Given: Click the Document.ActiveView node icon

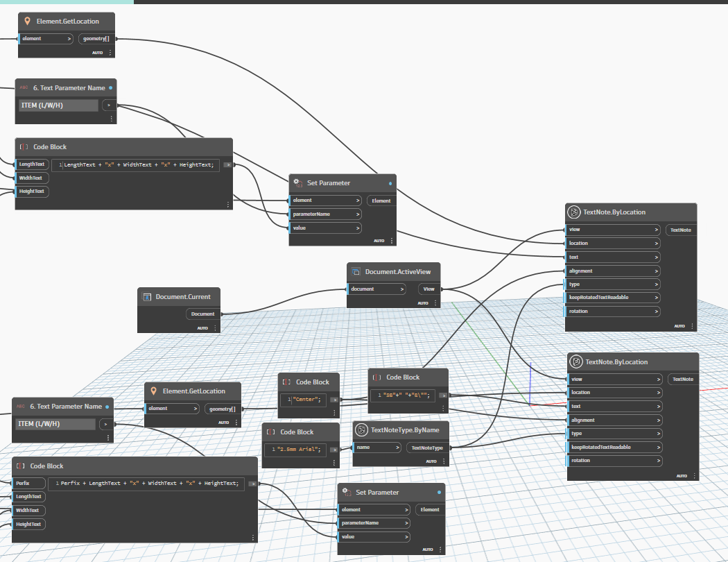Looking at the screenshot, I should click(356, 272).
